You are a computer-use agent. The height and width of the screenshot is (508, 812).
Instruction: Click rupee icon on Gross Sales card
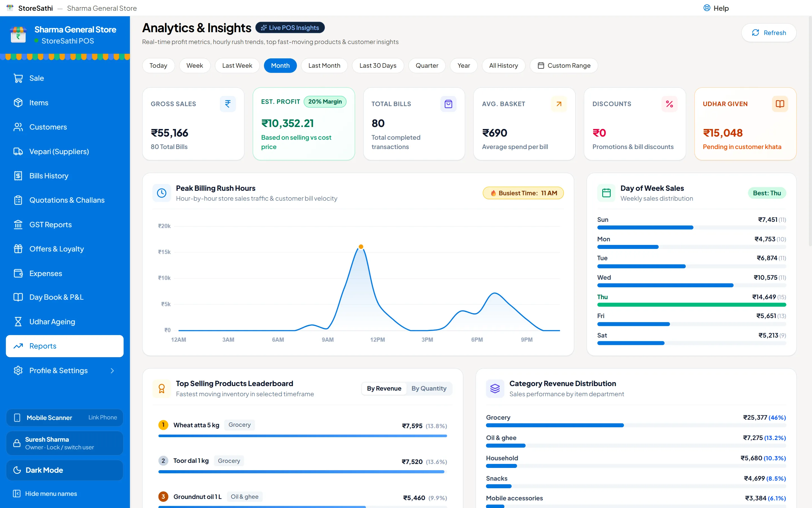pyautogui.click(x=228, y=104)
